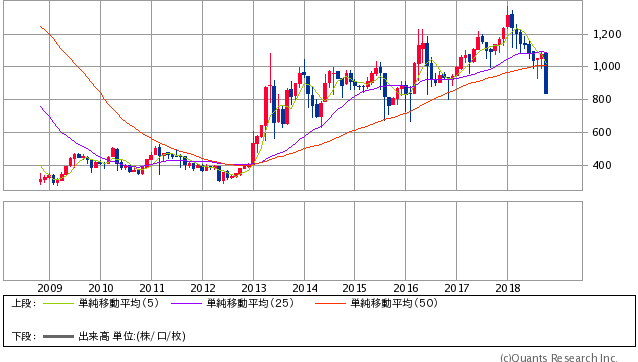Click the 単純移動平均(5) legend label
This screenshot has width=638, height=362.
(118, 303)
